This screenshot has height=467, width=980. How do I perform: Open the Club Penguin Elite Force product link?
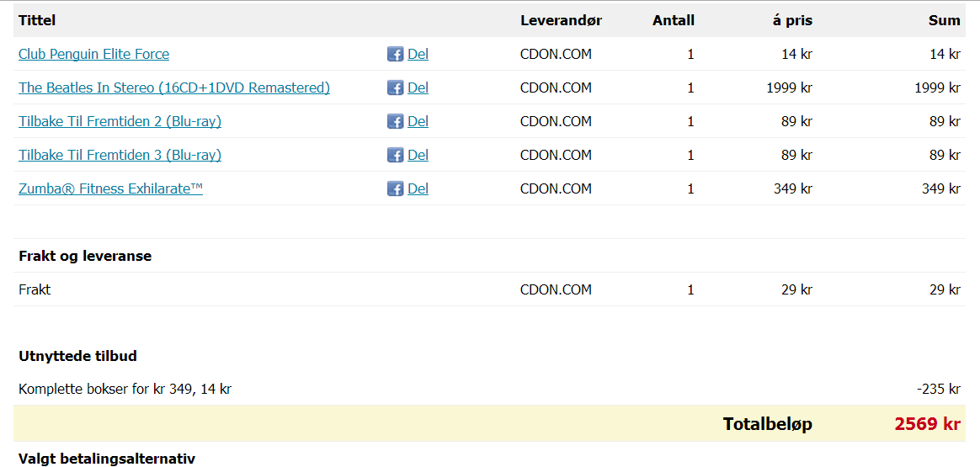point(93,55)
